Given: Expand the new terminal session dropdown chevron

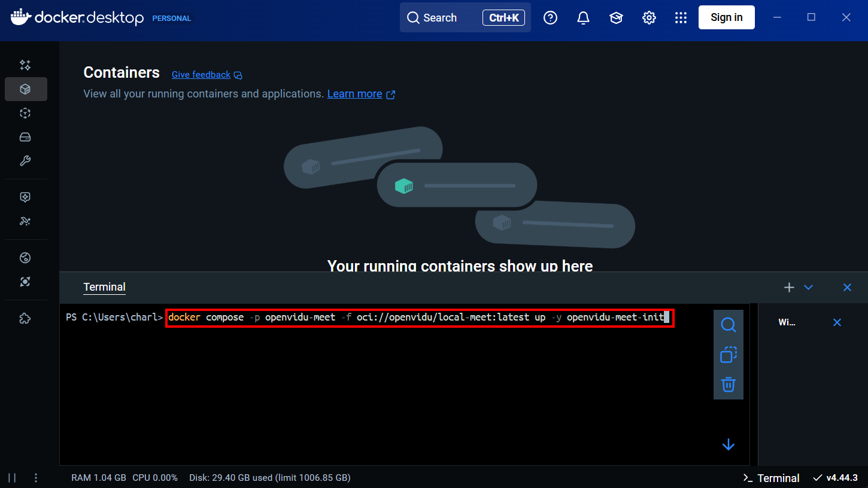Looking at the screenshot, I should coord(808,288).
